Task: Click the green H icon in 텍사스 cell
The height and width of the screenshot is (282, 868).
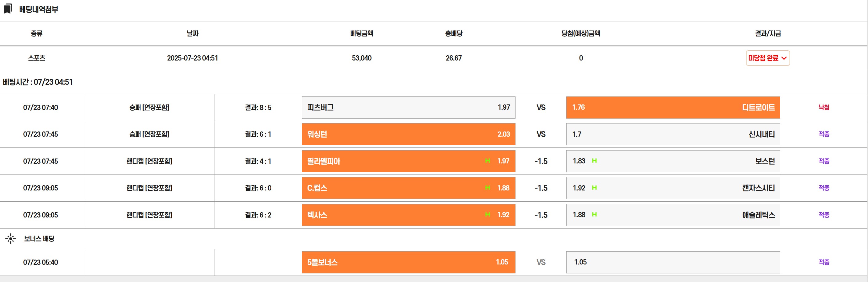Action: (487, 215)
